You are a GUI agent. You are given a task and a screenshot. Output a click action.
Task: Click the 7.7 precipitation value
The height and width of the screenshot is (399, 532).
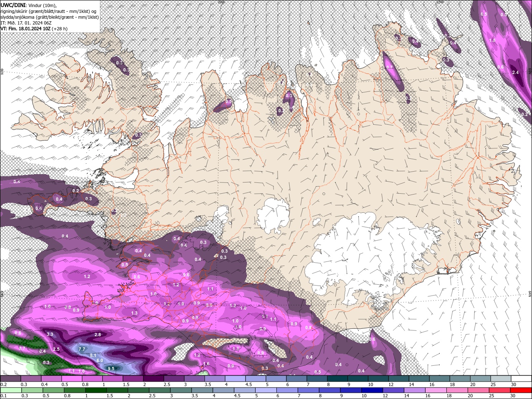[x=82, y=349]
